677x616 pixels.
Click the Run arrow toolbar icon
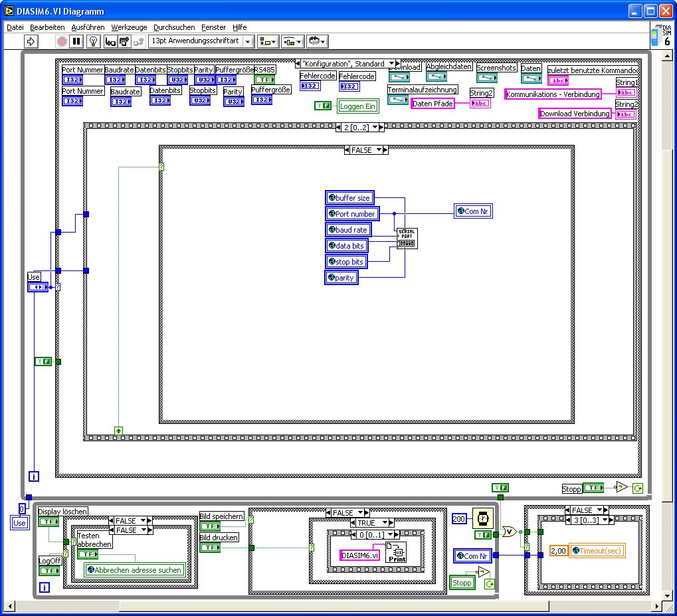[31, 41]
